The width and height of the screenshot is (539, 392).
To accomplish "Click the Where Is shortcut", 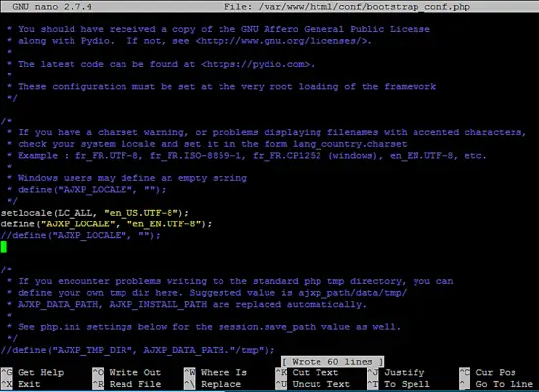I will click(216, 372).
